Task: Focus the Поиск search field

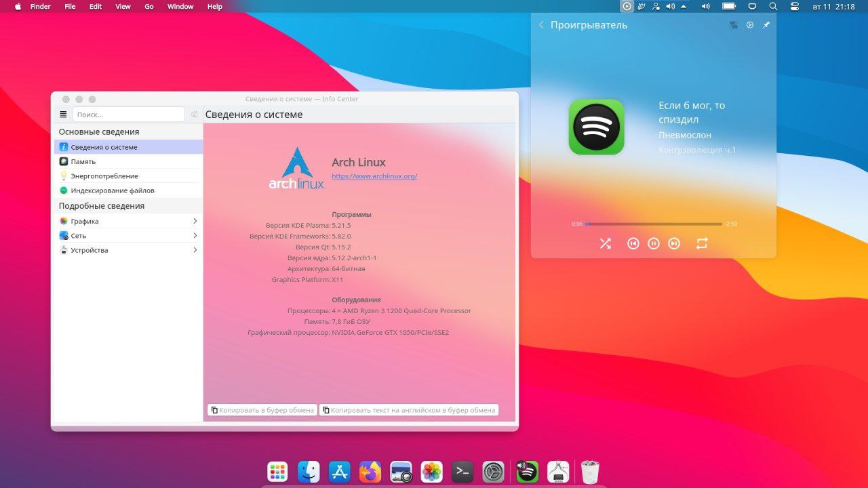Action: point(128,115)
